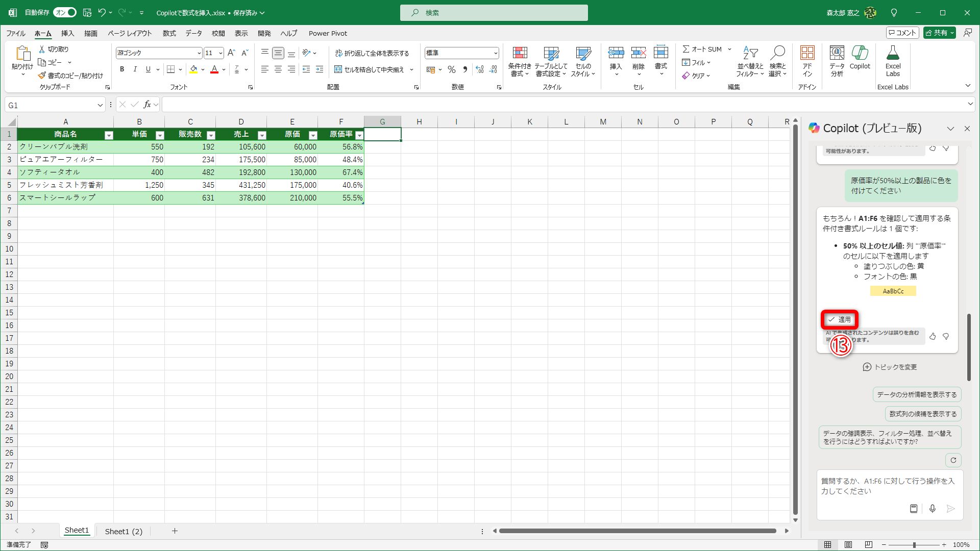The height and width of the screenshot is (551, 980).
Task: Open the conditional formatting menu (条件付き書式)
Action: (x=520, y=61)
